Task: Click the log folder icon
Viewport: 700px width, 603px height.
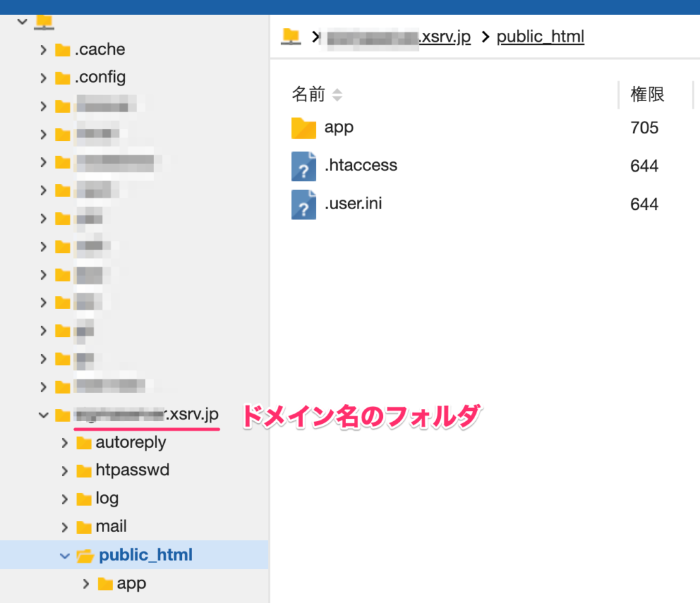Action: pyautogui.click(x=84, y=500)
